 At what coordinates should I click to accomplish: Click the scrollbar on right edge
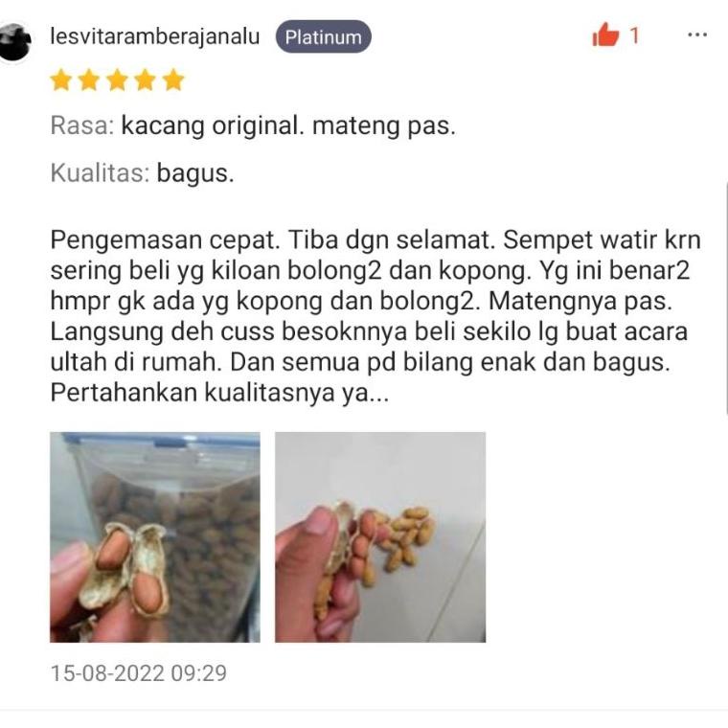(x=726, y=297)
